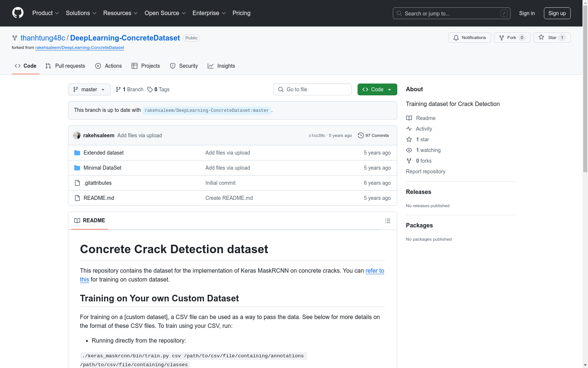Open the Minimal DataSet folder
The image size is (588, 368).
tap(103, 168)
